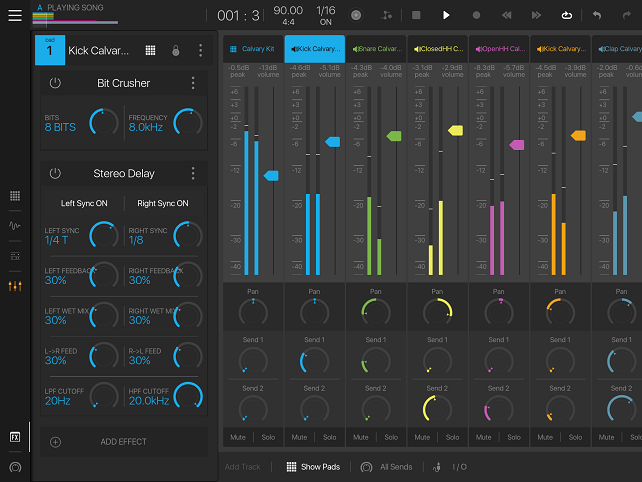Undo the last action

(597, 15)
